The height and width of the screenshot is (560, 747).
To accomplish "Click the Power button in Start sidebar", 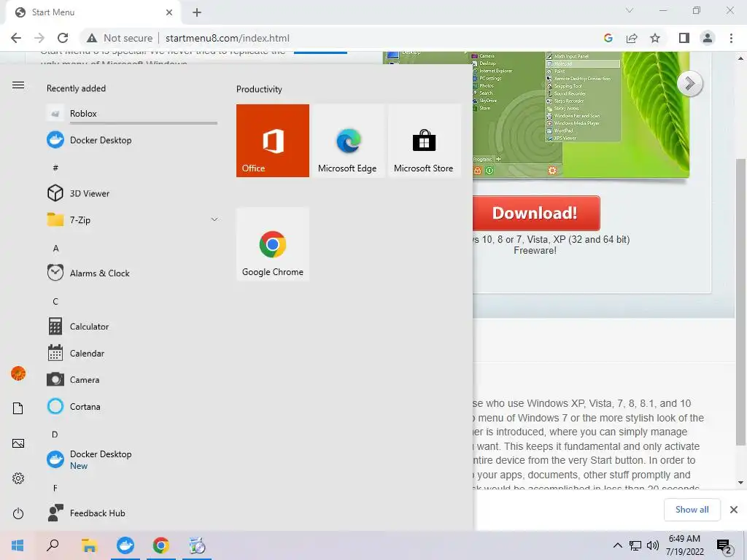I will 18,514.
